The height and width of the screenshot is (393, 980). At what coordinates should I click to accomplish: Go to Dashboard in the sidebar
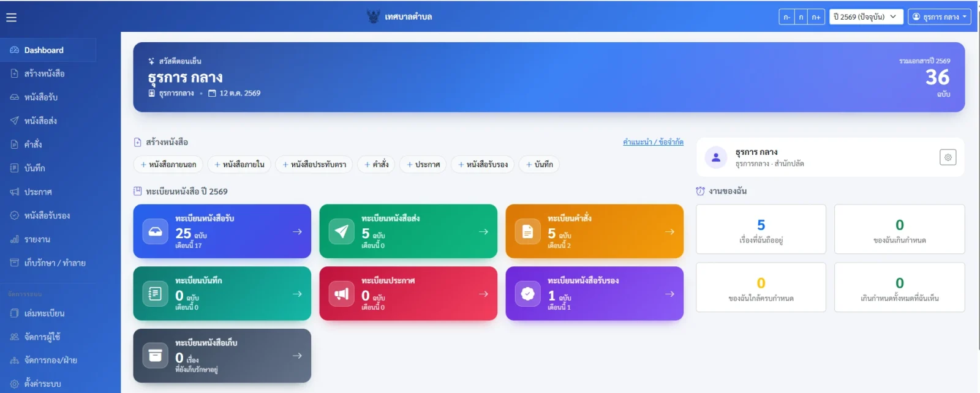48,50
